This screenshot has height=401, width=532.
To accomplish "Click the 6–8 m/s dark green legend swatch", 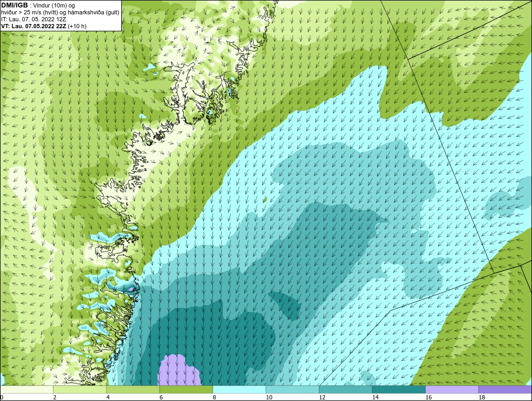I will point(186,389).
